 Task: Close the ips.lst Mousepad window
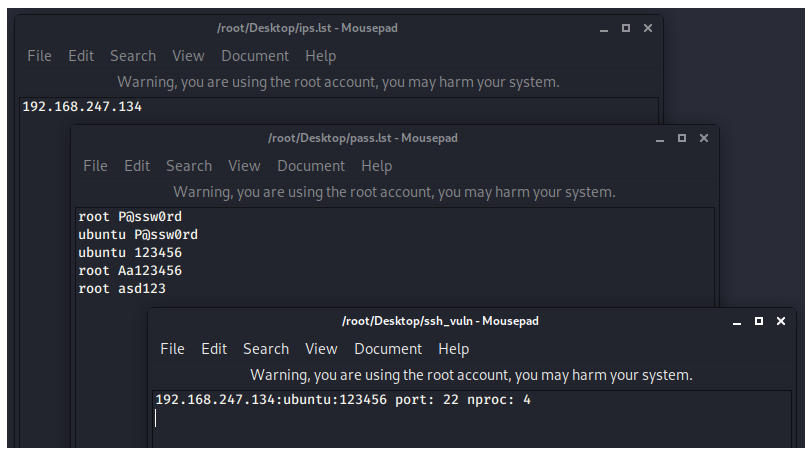(648, 28)
